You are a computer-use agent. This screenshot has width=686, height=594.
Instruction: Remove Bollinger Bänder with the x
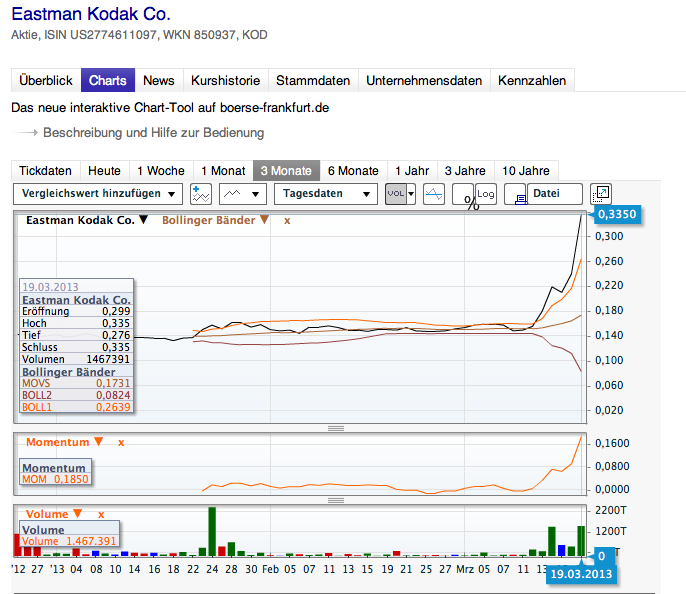coord(287,220)
